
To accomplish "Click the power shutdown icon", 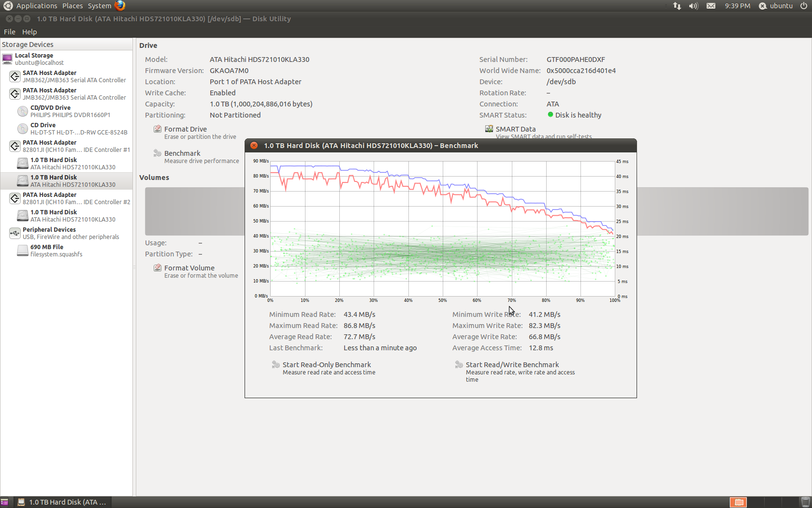I will (x=804, y=6).
